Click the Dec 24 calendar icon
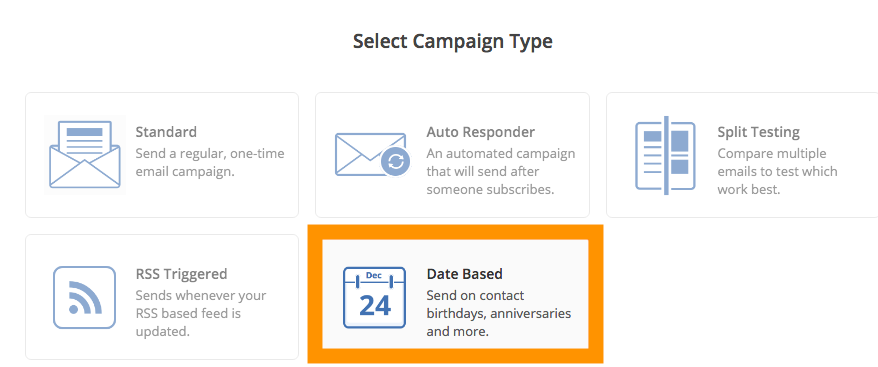The image size is (878, 367). pos(374,297)
